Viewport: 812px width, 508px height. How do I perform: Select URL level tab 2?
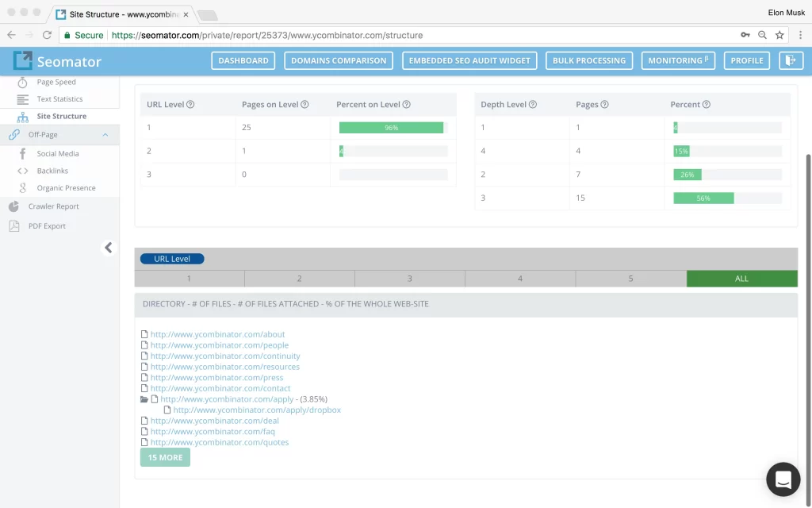(x=299, y=279)
